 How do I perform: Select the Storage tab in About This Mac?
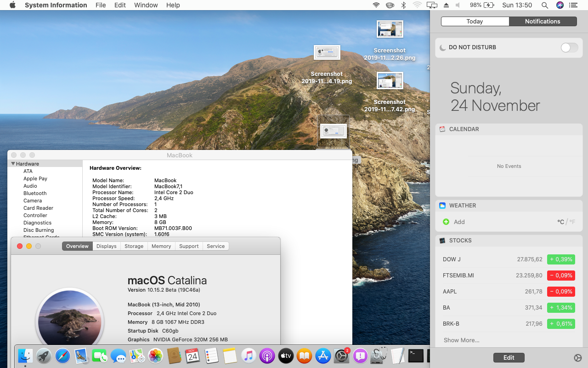coord(134,246)
